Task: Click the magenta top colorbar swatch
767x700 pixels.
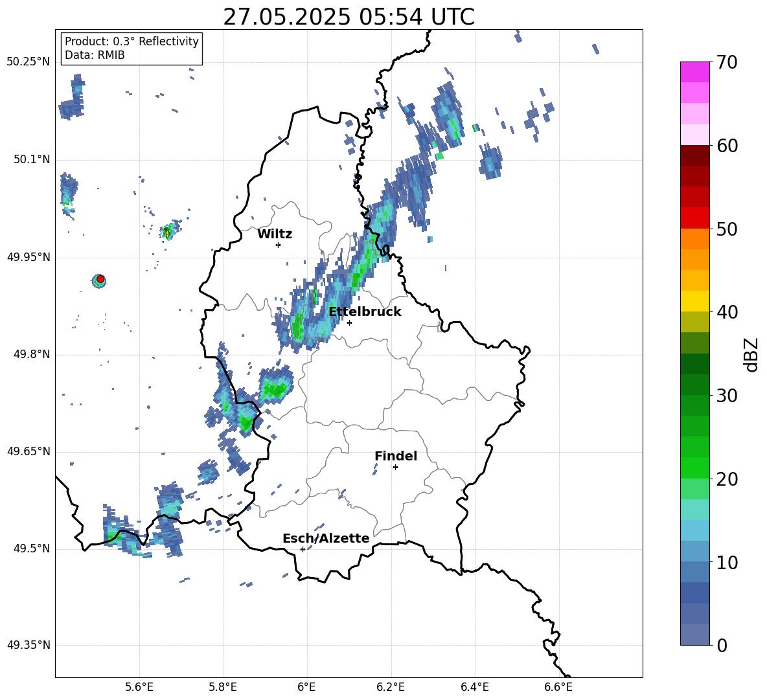Action: point(694,72)
